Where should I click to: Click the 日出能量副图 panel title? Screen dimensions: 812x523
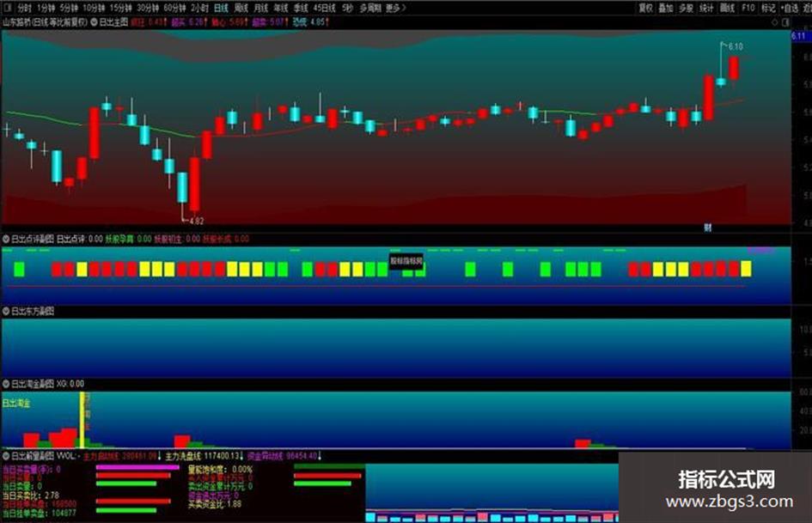click(x=33, y=456)
